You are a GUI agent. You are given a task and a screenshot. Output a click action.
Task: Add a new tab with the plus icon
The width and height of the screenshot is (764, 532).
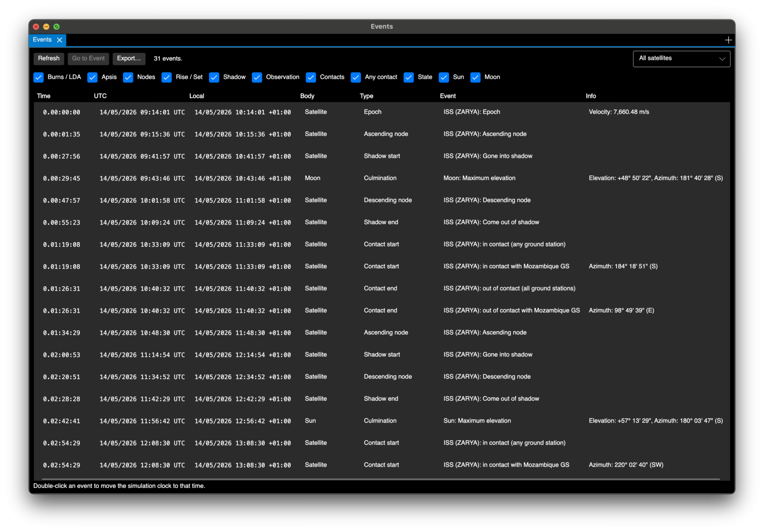pos(728,40)
